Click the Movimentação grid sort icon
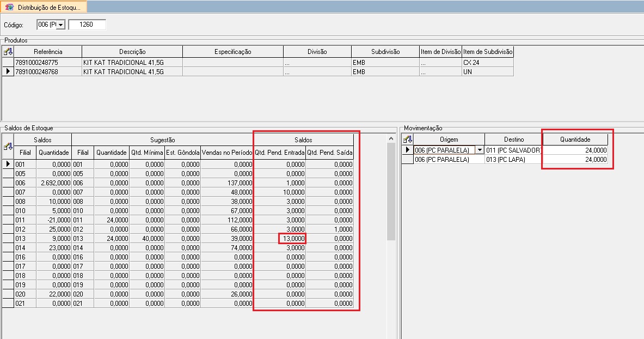 [407, 139]
